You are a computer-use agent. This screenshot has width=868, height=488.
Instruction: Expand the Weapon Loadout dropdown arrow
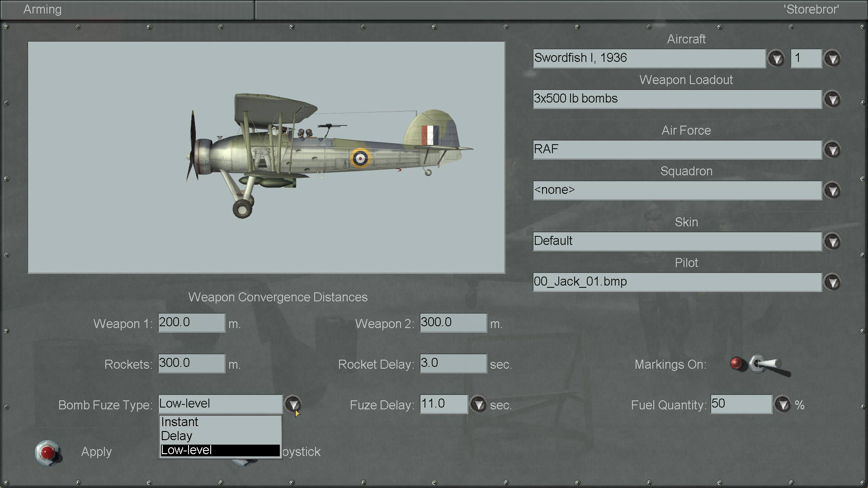click(832, 99)
